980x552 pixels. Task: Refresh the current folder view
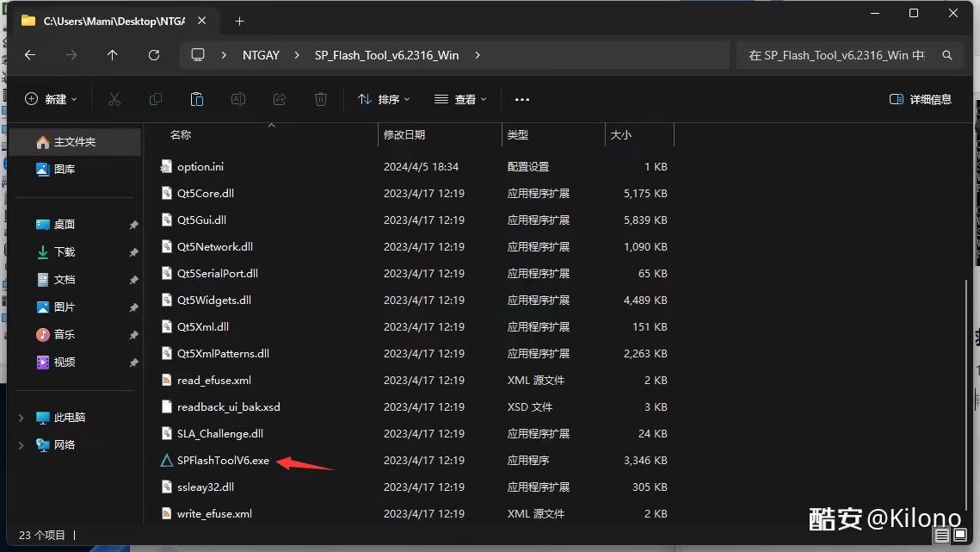point(154,55)
